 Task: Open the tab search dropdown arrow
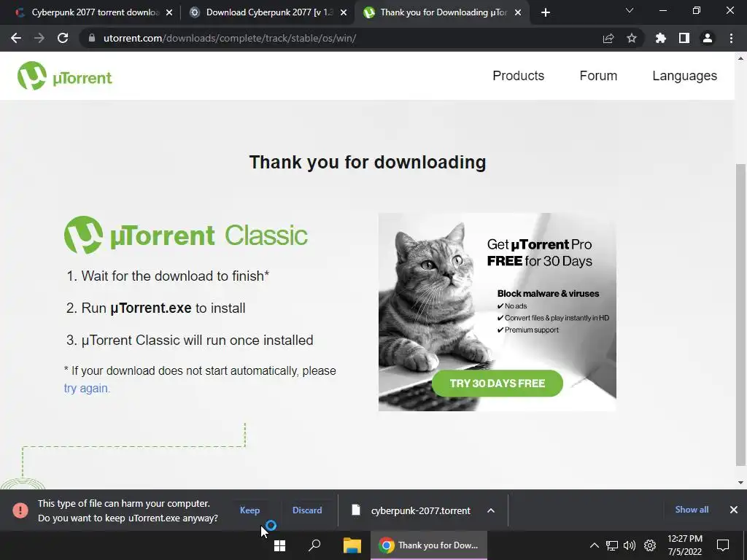pos(630,10)
